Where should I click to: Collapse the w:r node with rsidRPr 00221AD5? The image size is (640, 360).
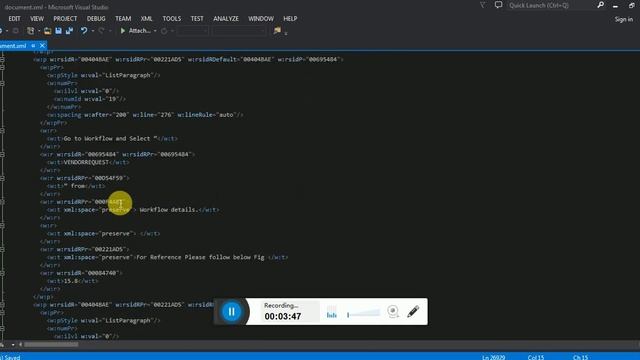[x=2, y=249]
